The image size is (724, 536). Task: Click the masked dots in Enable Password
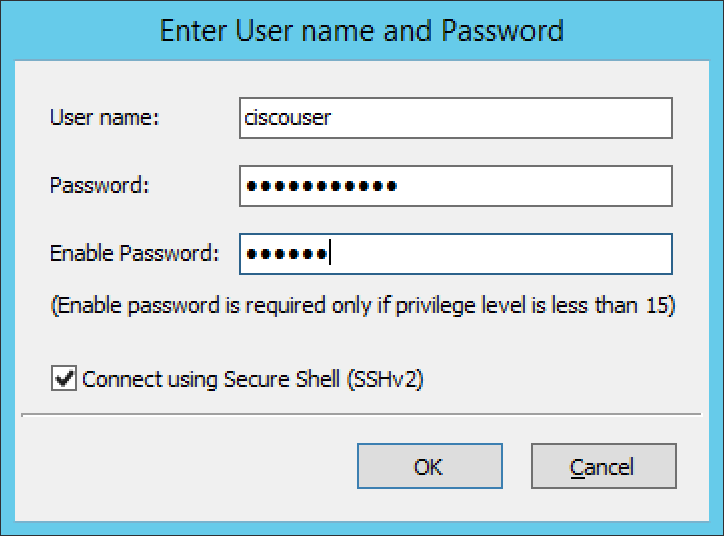click(x=286, y=254)
